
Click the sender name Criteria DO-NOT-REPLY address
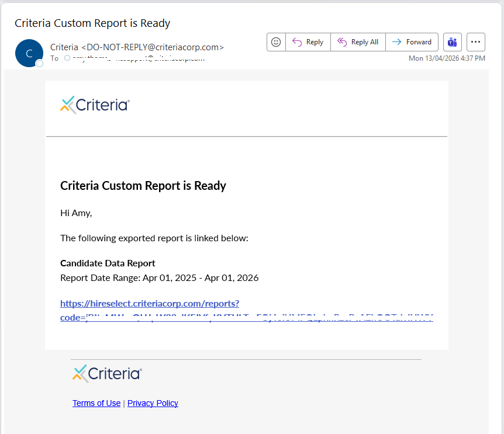[137, 47]
